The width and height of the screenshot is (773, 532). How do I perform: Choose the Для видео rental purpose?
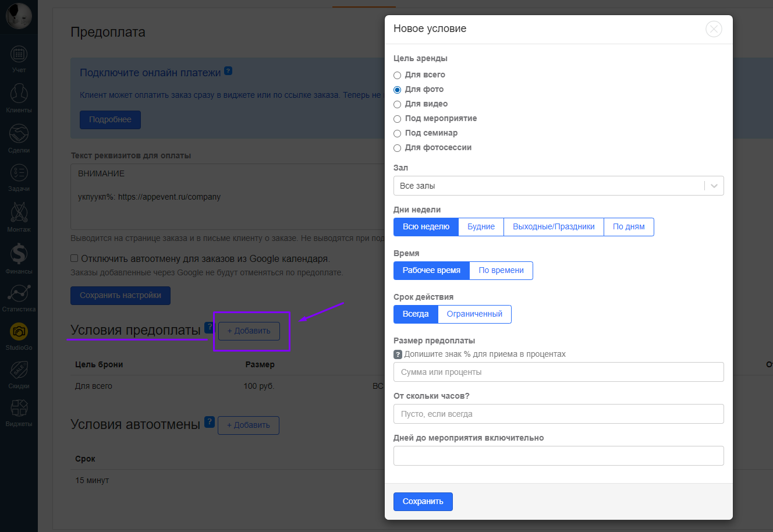[x=398, y=104]
